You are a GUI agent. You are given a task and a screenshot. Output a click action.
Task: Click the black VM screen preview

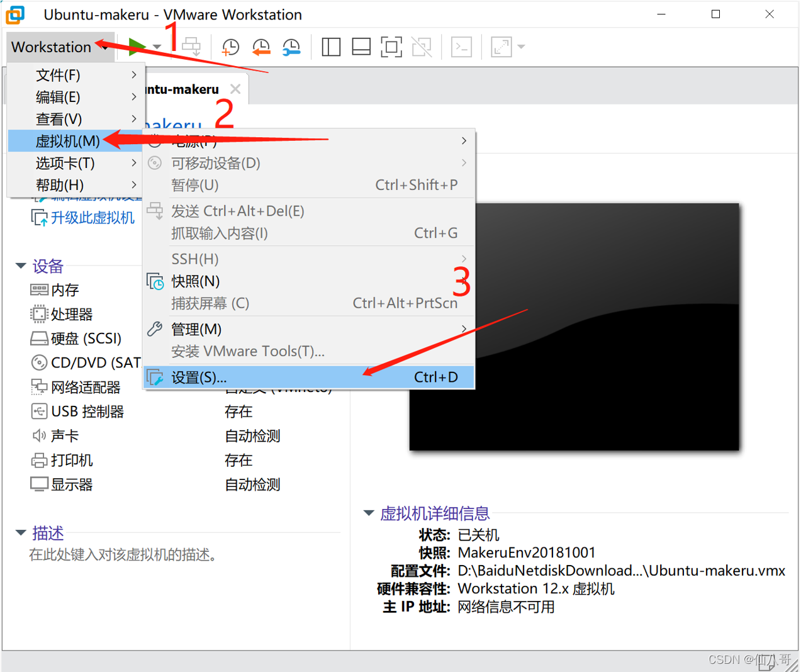point(574,327)
